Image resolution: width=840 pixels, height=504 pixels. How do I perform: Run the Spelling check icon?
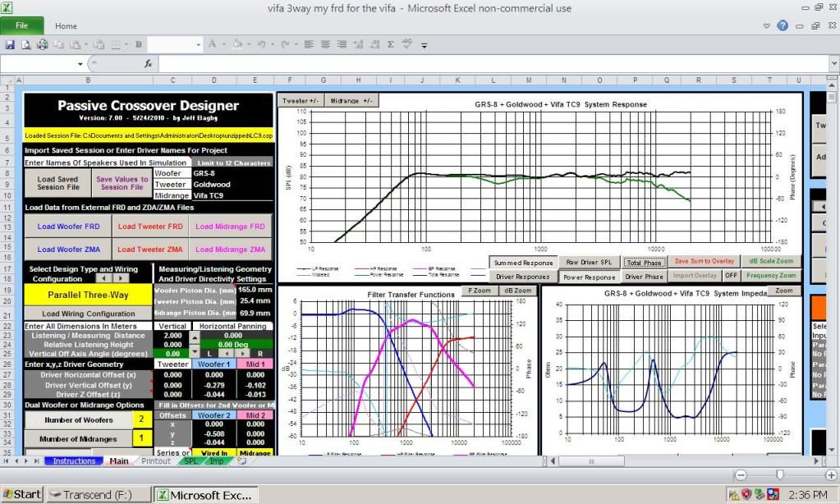pos(407,44)
